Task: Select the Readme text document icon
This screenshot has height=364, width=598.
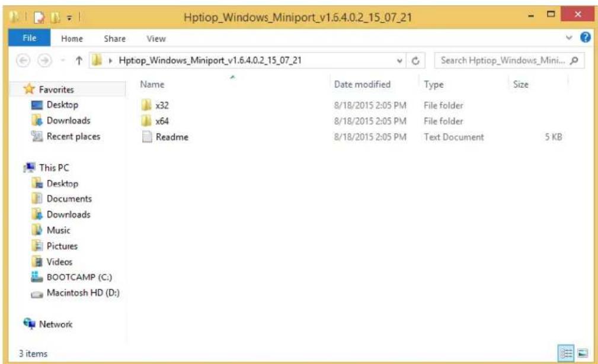Action: click(x=147, y=137)
